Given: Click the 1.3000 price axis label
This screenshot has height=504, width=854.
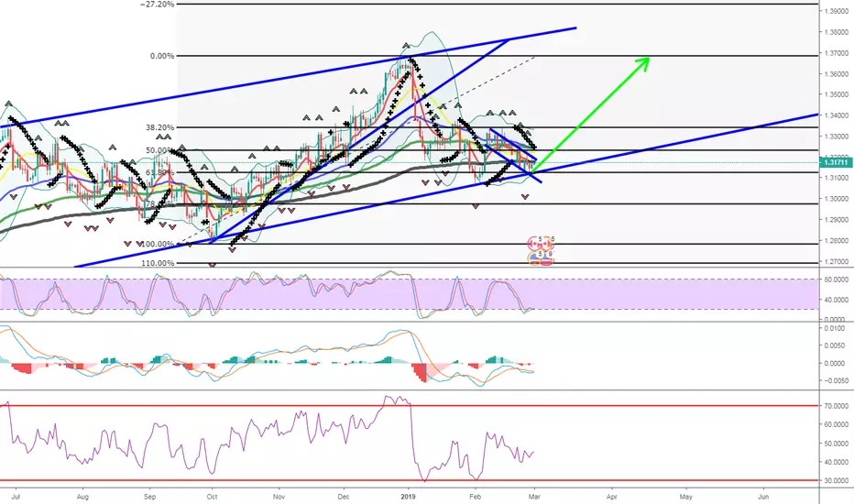Looking at the screenshot, I should (x=838, y=199).
